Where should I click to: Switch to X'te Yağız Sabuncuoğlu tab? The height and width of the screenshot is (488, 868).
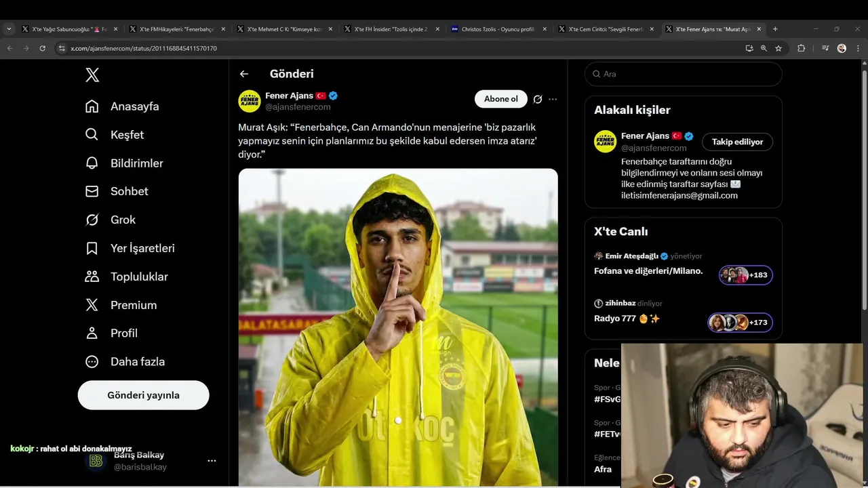pos(69,29)
